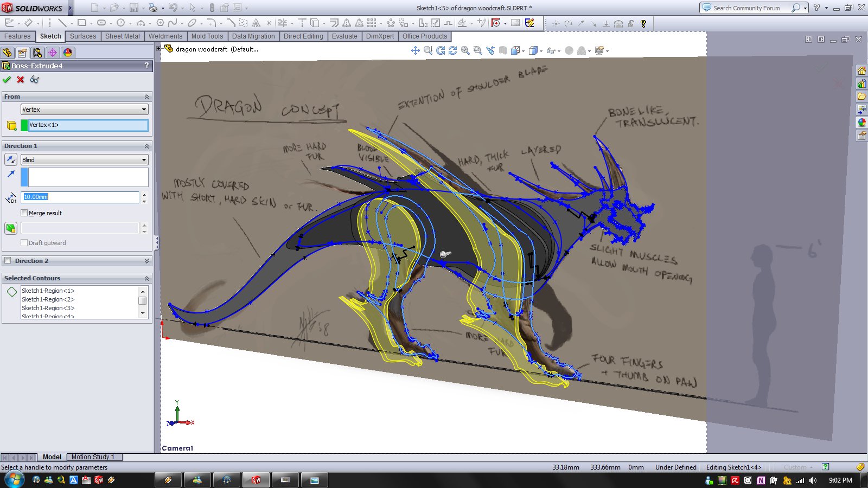This screenshot has width=868, height=488.
Task: Cancel the extrude with the red X
Action: (21, 80)
